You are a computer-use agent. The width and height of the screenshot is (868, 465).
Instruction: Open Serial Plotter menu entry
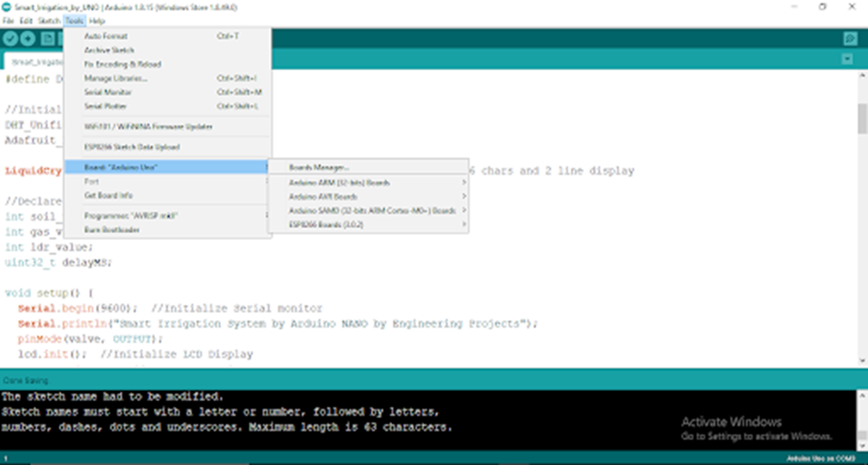(167, 106)
